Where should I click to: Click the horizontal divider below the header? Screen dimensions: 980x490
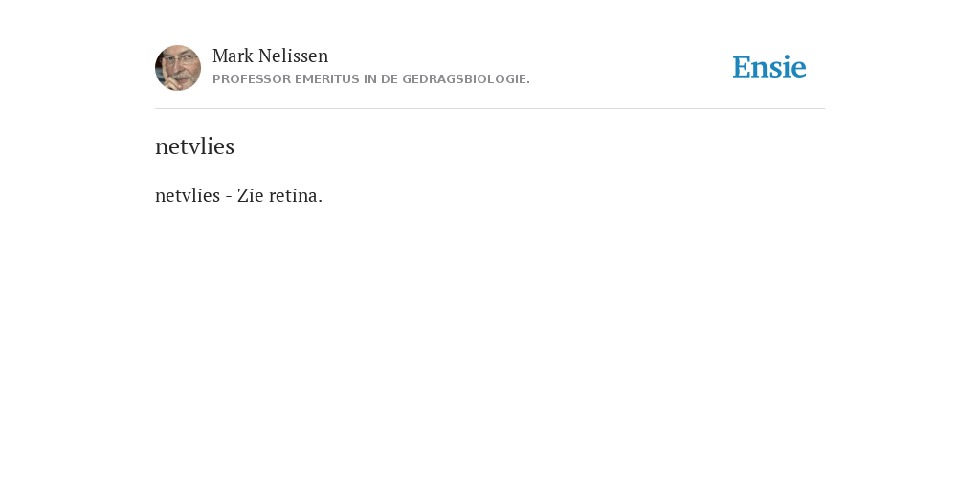point(490,109)
